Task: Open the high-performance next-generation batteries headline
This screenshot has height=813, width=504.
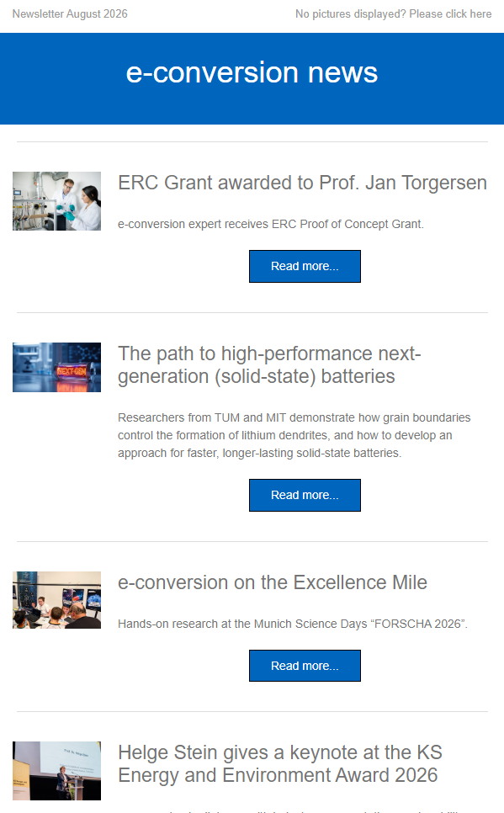Action: point(269,365)
